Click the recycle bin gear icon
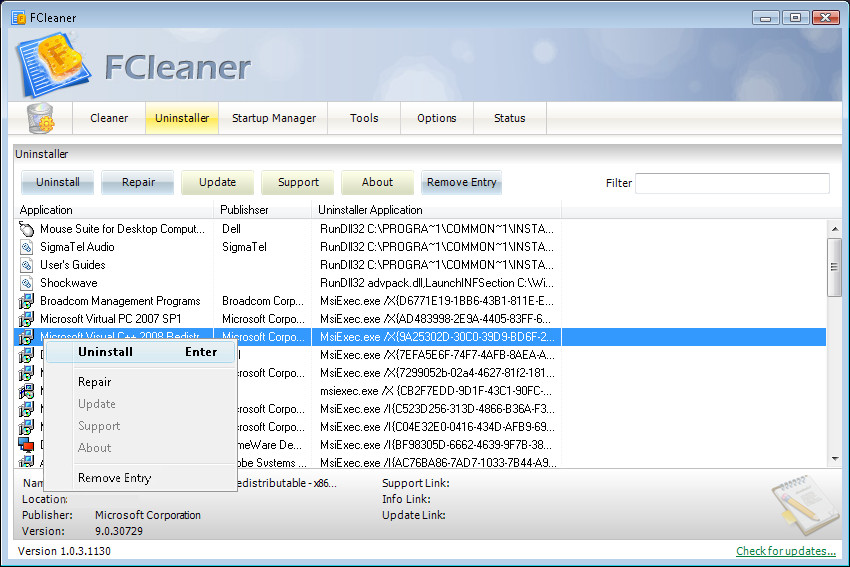 (x=40, y=118)
